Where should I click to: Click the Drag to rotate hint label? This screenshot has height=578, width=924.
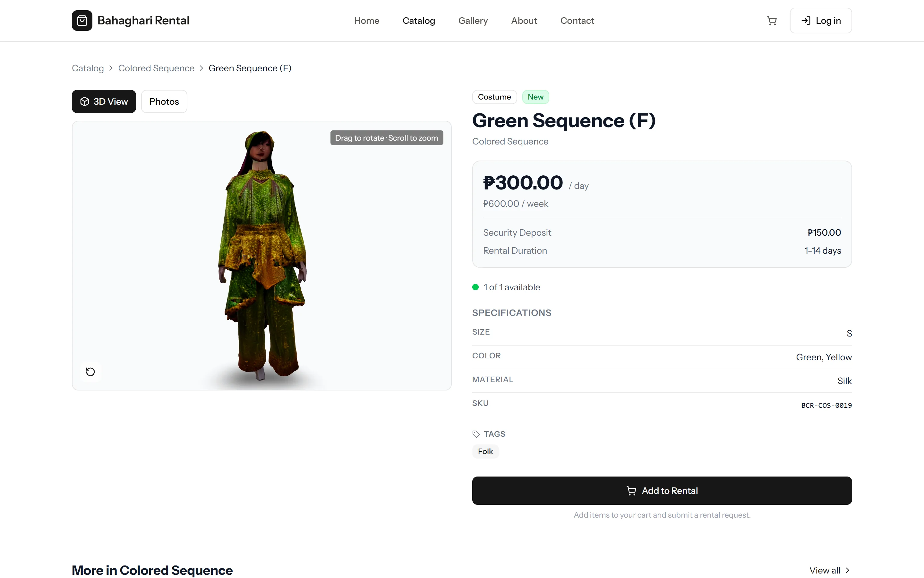[x=386, y=138]
